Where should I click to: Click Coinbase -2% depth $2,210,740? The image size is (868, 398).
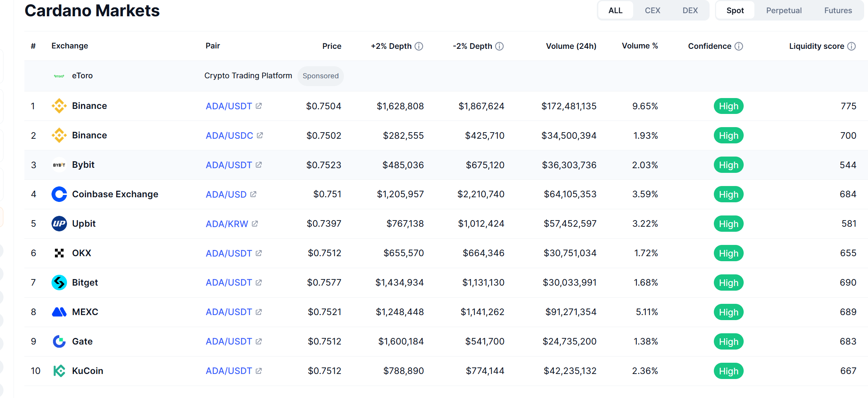coord(481,194)
